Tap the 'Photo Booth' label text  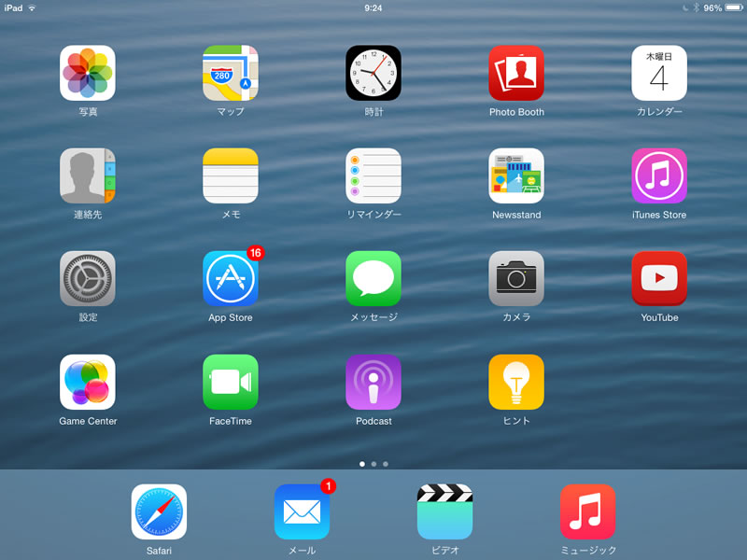[x=516, y=112]
